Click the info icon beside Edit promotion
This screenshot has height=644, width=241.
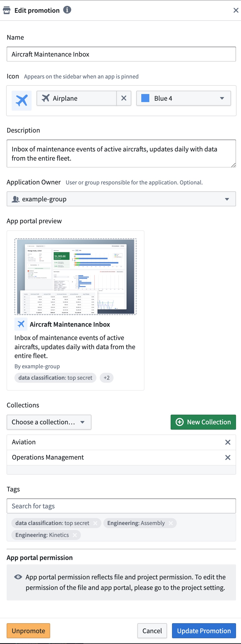67,10
